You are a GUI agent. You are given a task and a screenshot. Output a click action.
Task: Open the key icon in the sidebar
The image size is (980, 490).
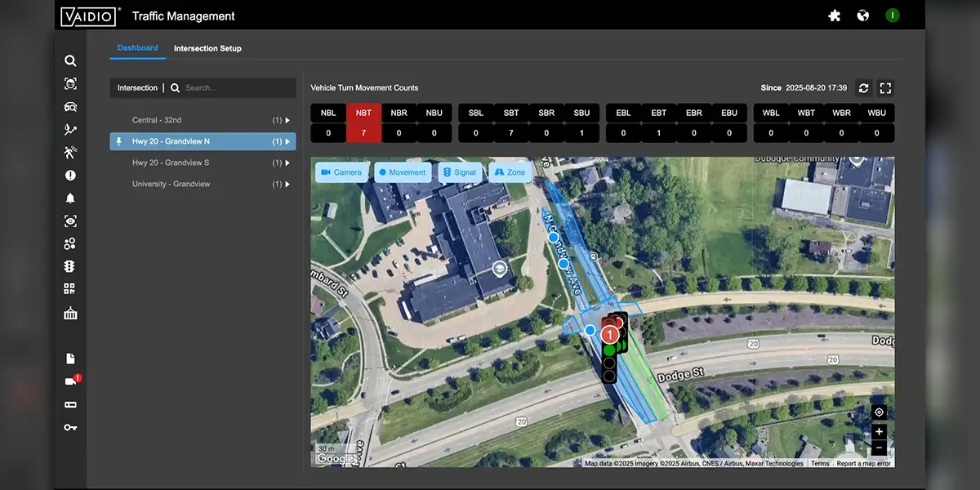[70, 427]
